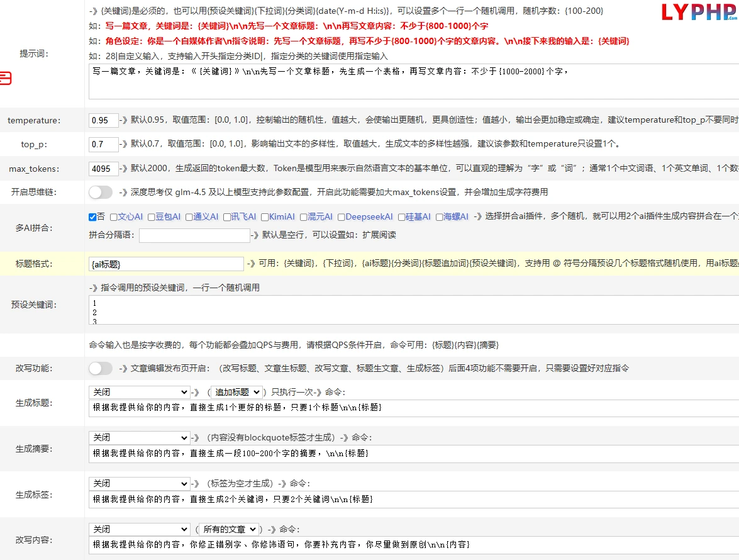
Task: Enable the DeepseekAI checkbox
Action: tap(342, 217)
